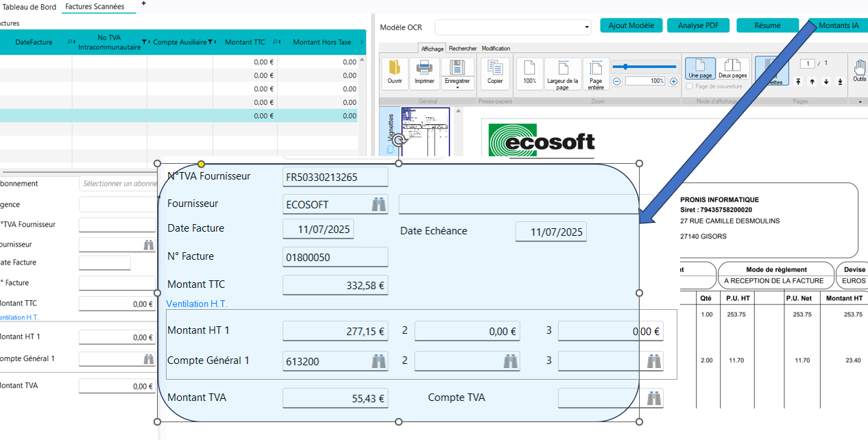Viewport: 868px width, 440px height.
Task: Enable the Page de couverture checkbox
Action: (690, 86)
